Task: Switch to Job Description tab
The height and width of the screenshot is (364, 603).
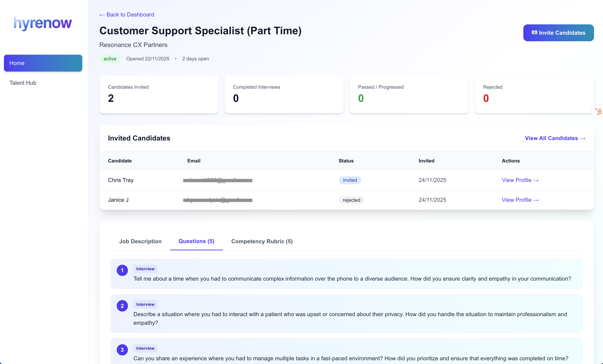Action: pyautogui.click(x=140, y=241)
